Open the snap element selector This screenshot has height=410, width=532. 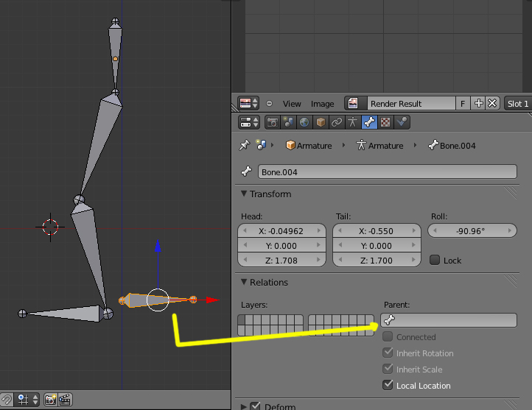(27, 400)
